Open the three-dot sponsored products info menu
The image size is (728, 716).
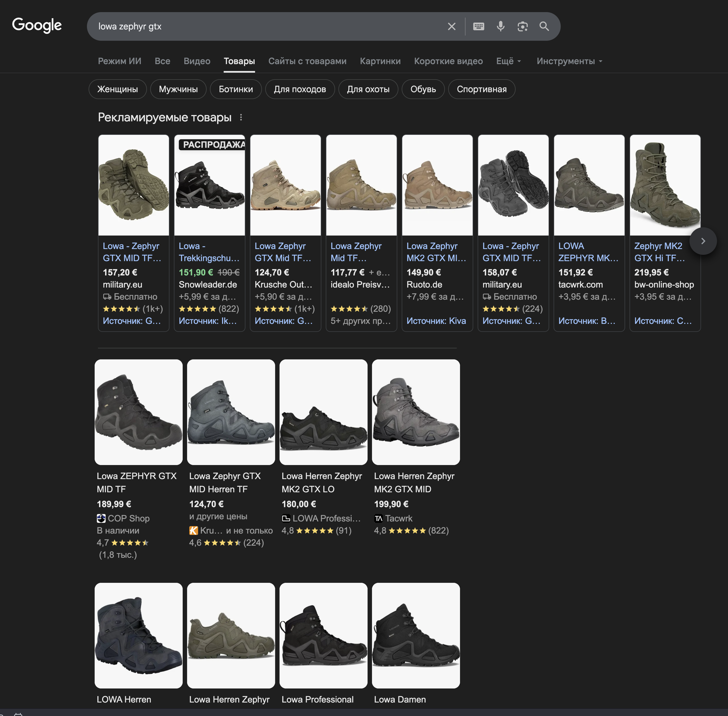(x=241, y=117)
